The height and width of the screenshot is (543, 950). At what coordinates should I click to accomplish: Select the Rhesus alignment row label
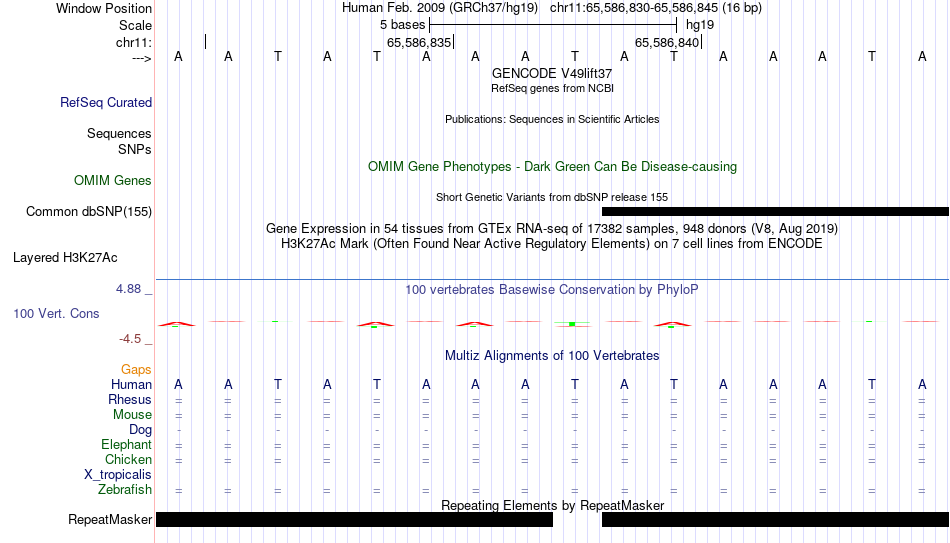pyautogui.click(x=130, y=399)
